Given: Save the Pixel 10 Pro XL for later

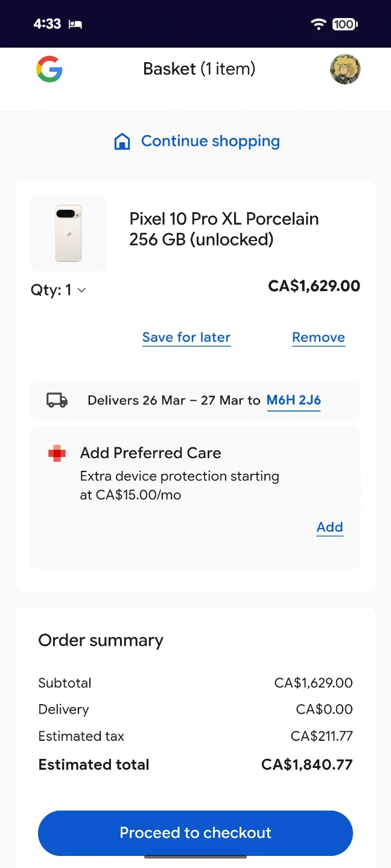Looking at the screenshot, I should click(x=186, y=338).
